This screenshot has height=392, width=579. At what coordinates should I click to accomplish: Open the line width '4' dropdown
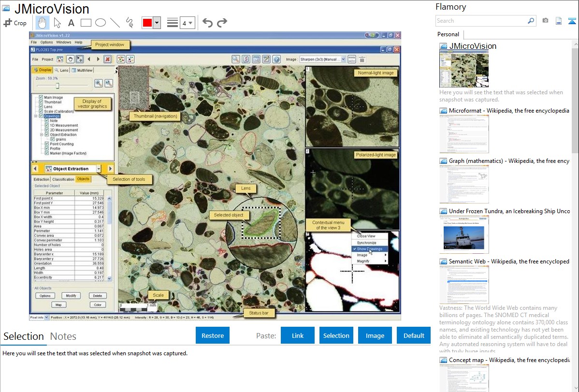click(187, 23)
